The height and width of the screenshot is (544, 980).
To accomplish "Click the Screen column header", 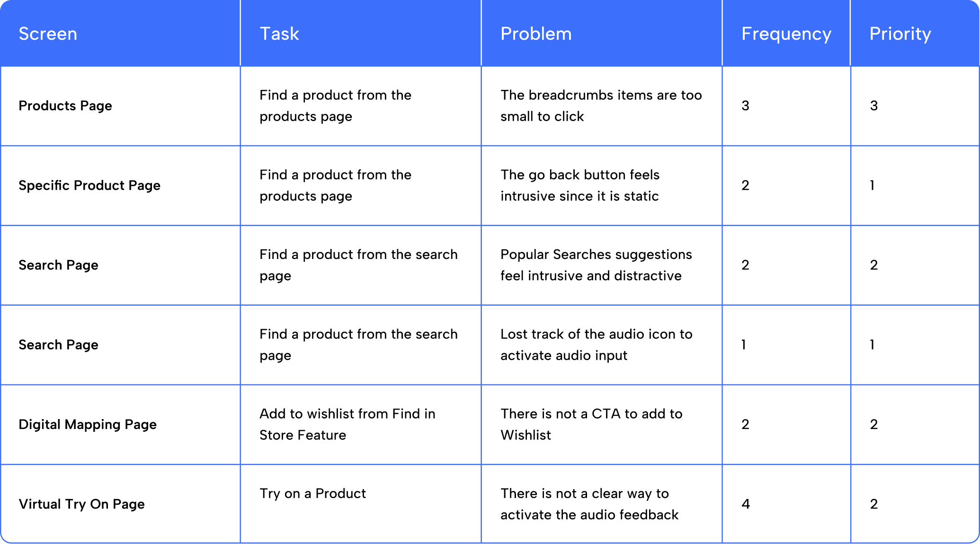I will tap(48, 34).
